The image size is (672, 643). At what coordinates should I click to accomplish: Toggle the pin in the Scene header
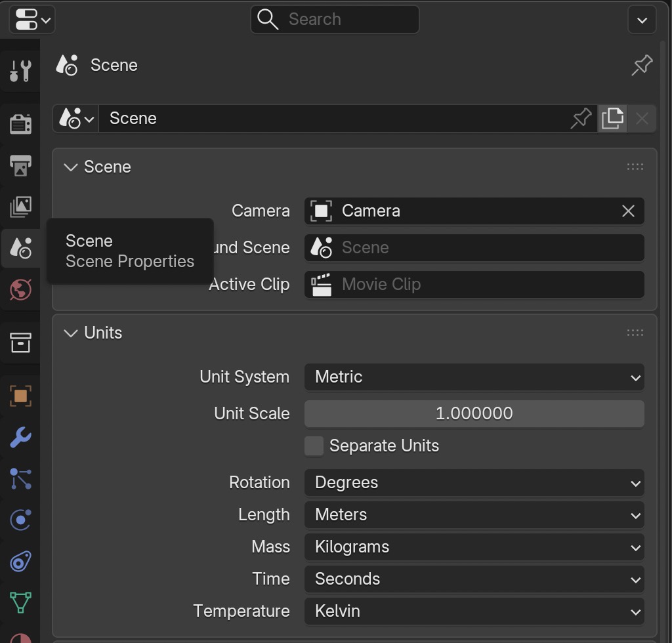642,65
